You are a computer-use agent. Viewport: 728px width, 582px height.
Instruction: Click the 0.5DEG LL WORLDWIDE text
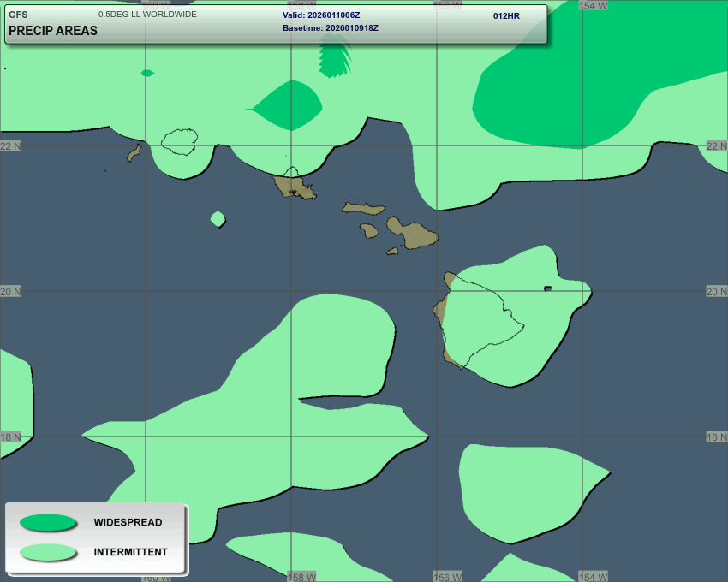147,15
